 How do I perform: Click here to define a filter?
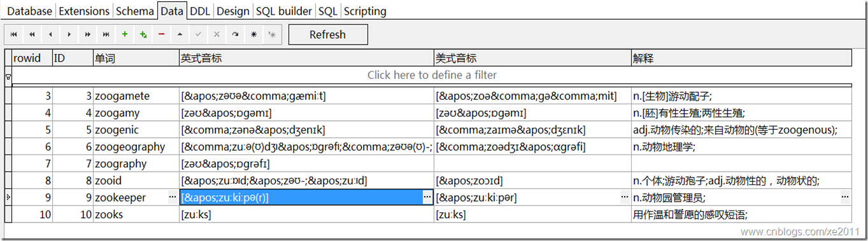pyautogui.click(x=432, y=75)
